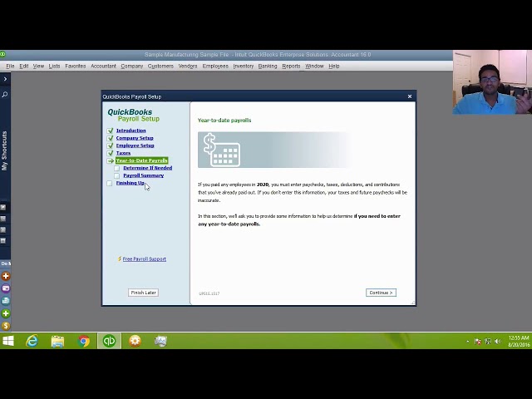532x399 pixels.
Task: Open the Company menu
Action: point(132,66)
